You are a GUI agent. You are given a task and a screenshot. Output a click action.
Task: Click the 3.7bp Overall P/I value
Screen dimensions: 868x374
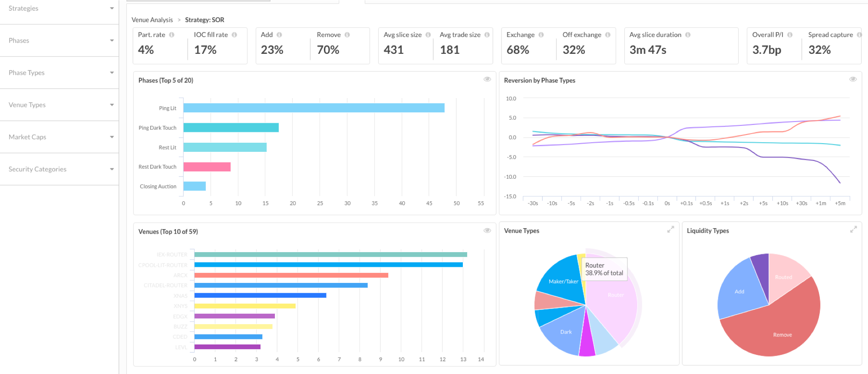click(767, 50)
